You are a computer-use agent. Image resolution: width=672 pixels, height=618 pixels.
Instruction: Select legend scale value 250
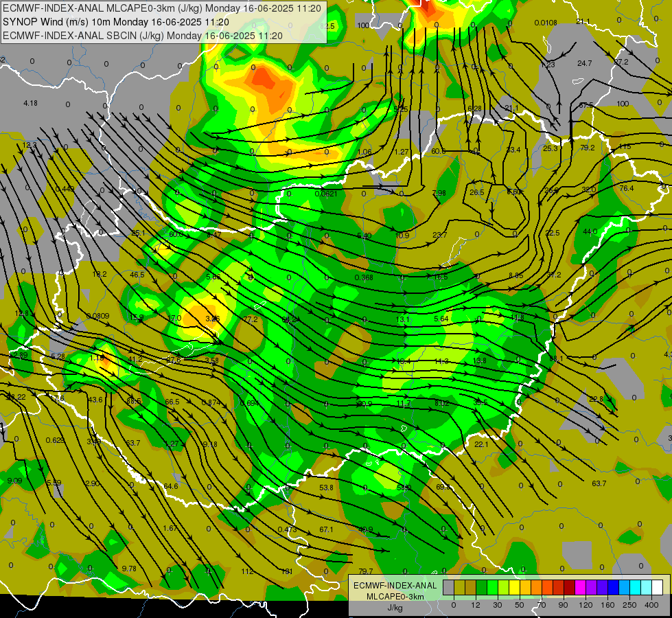tap(629, 605)
